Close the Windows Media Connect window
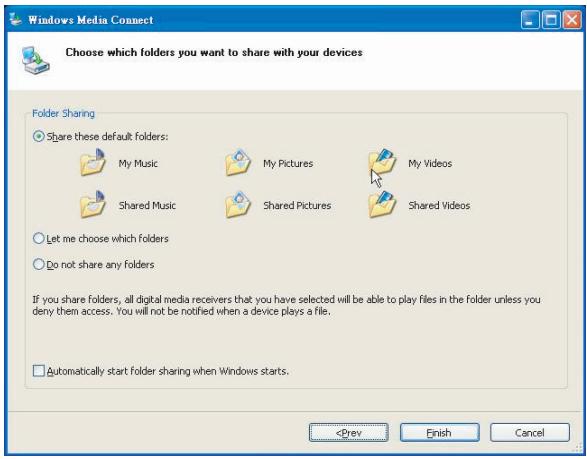 572,19
